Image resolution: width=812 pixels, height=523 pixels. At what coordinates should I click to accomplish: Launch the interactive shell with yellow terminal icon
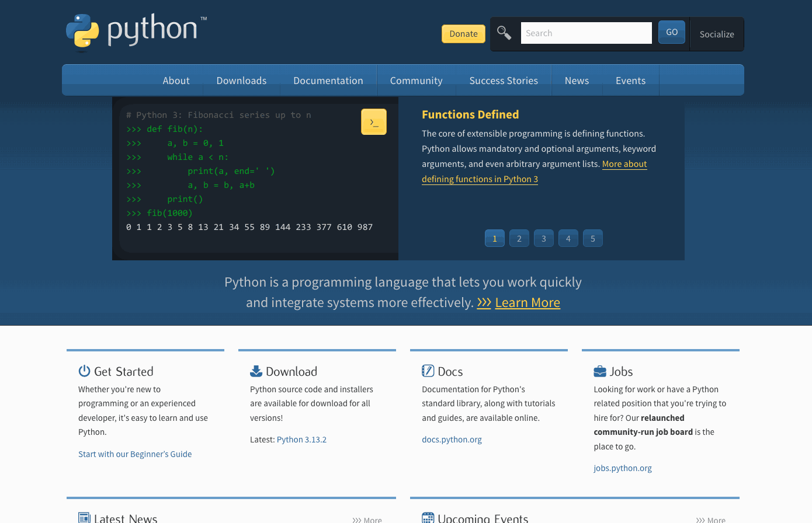tap(374, 122)
